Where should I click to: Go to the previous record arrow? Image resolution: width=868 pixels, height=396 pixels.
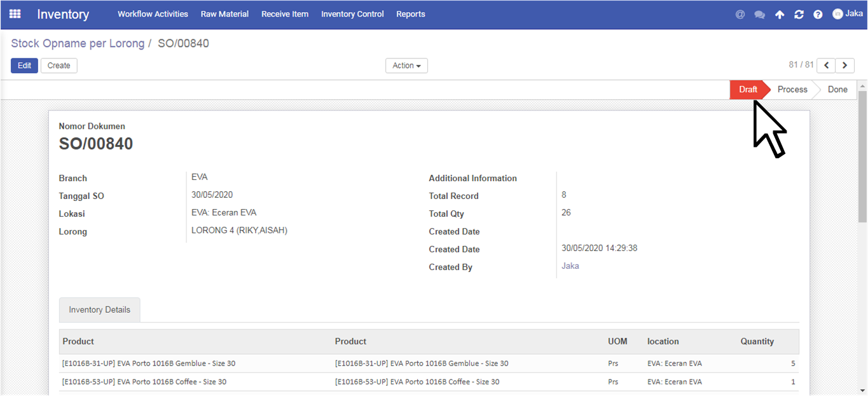[x=826, y=65]
